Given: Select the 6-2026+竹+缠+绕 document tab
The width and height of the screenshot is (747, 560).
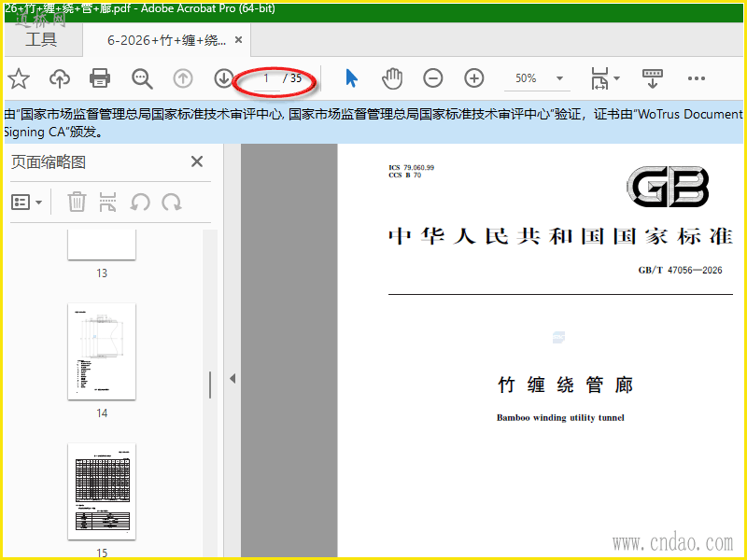Looking at the screenshot, I should click(166, 40).
